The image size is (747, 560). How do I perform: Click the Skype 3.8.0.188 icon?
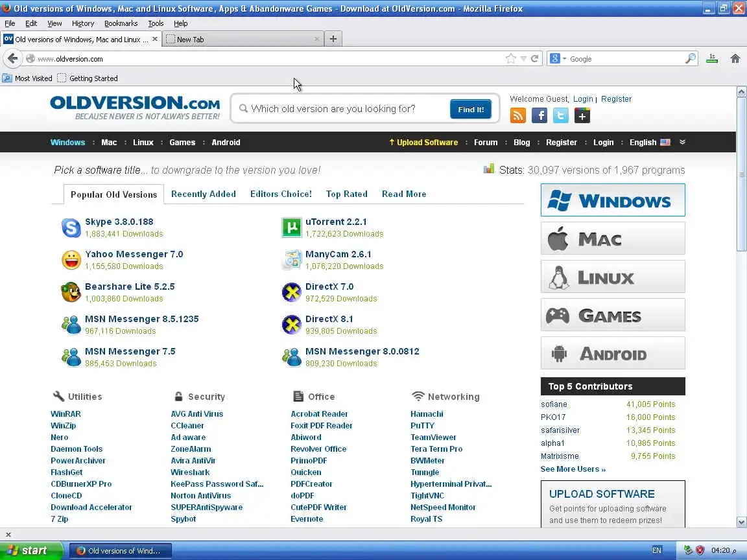71,227
